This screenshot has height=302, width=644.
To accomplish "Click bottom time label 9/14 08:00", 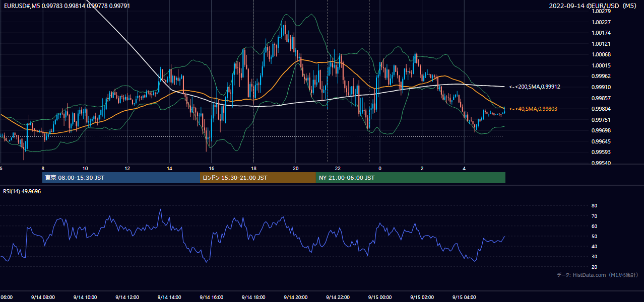I will [43, 297].
